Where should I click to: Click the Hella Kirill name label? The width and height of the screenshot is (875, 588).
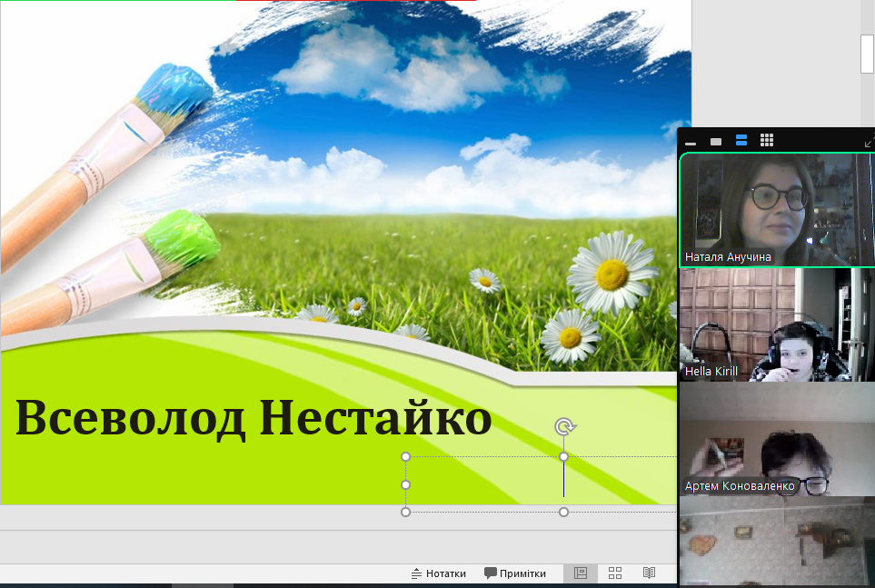[711, 372]
